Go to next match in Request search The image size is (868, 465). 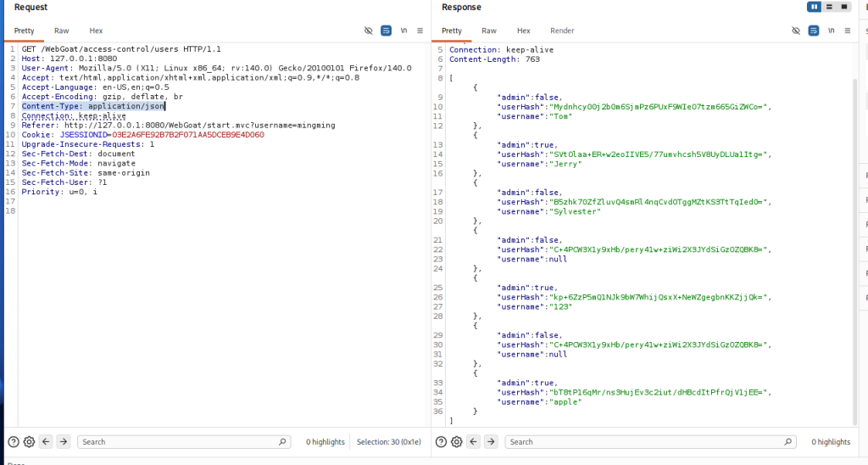63,442
